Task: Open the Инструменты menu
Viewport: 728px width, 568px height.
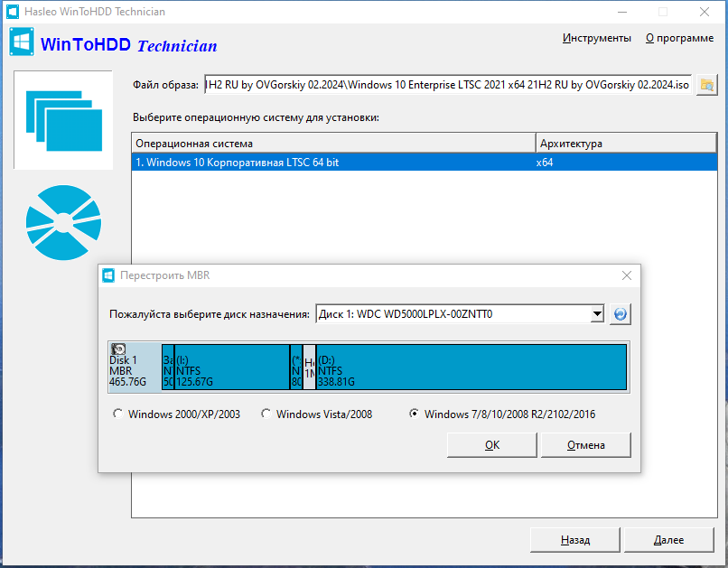Action: 597,38
